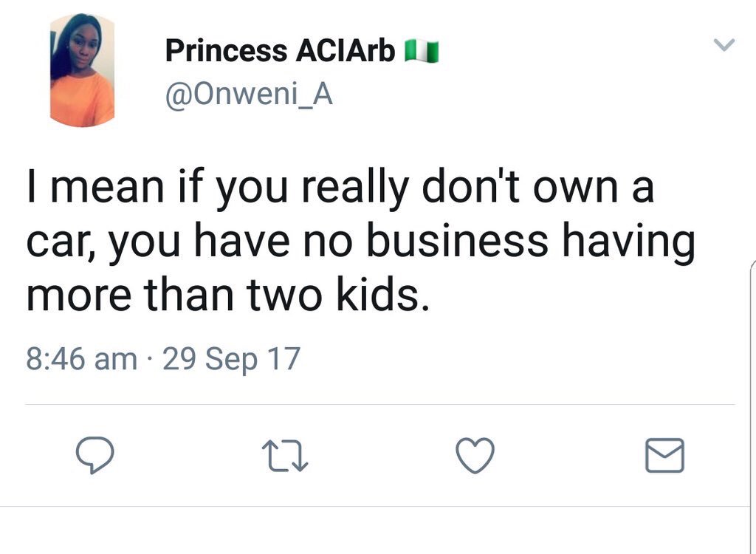Viewport: 756px width, 554px height.
Task: Open the 8:46 am timestamp
Action: click(x=80, y=359)
